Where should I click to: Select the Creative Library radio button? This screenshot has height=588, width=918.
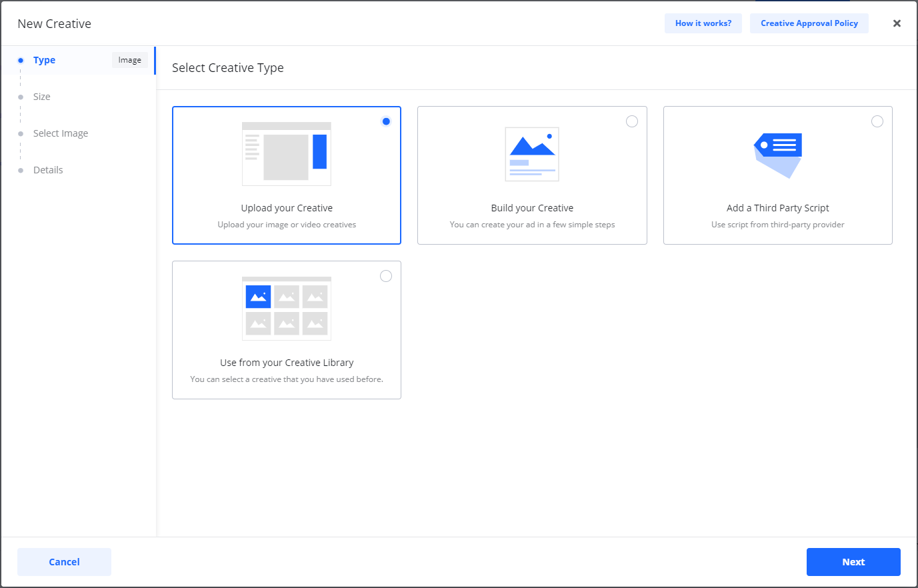point(386,276)
